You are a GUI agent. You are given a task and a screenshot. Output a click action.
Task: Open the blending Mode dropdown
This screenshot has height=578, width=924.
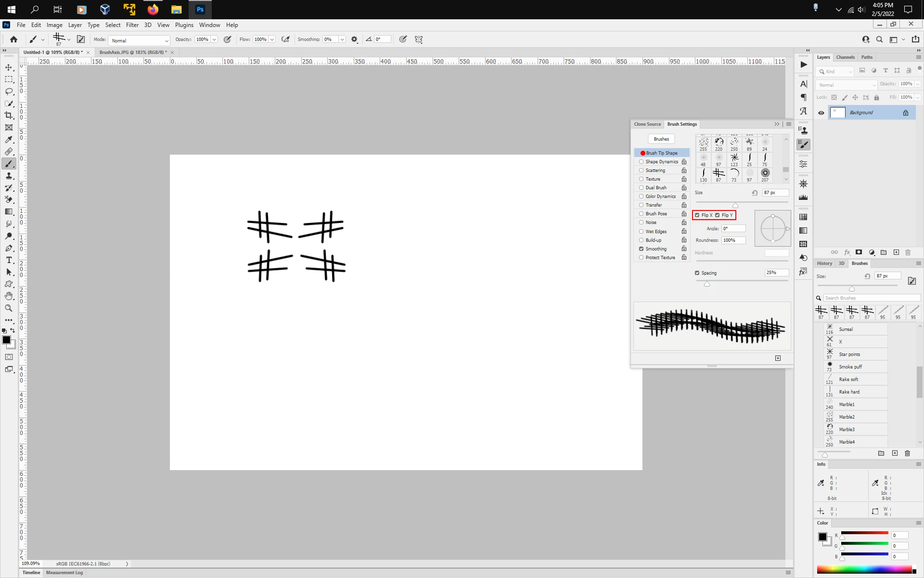click(139, 40)
